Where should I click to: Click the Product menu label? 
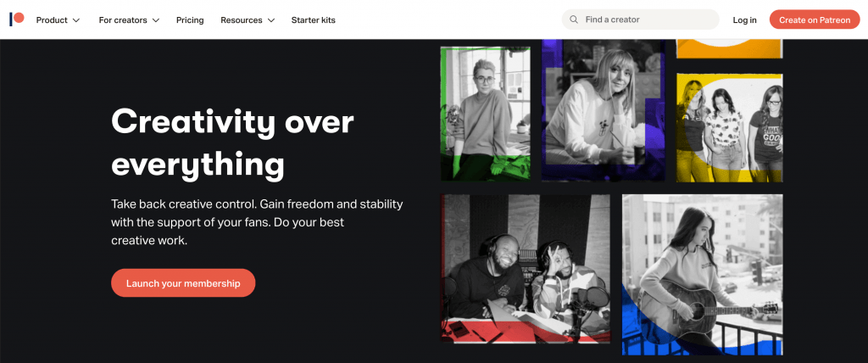(x=52, y=20)
